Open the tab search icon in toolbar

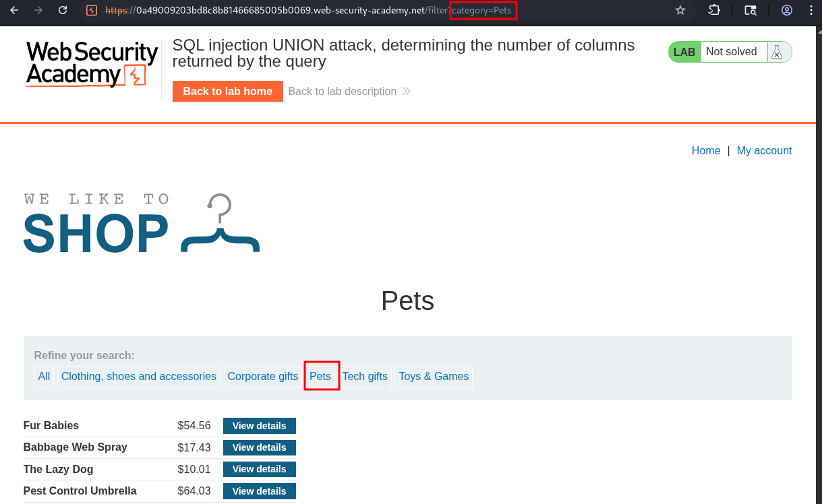point(751,10)
